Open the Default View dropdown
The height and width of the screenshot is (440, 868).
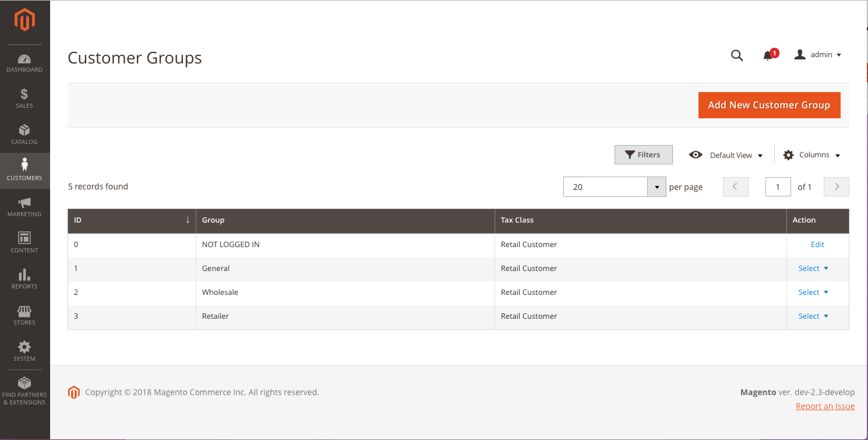tap(726, 155)
